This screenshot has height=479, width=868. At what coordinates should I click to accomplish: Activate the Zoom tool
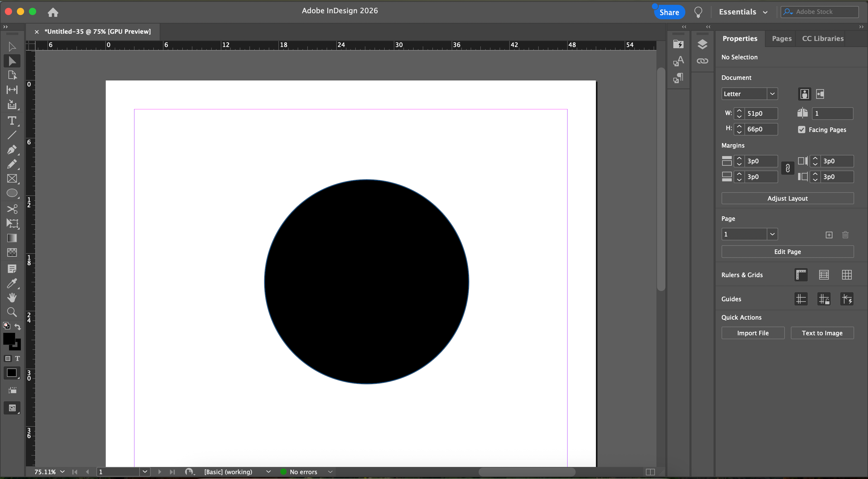click(12, 312)
